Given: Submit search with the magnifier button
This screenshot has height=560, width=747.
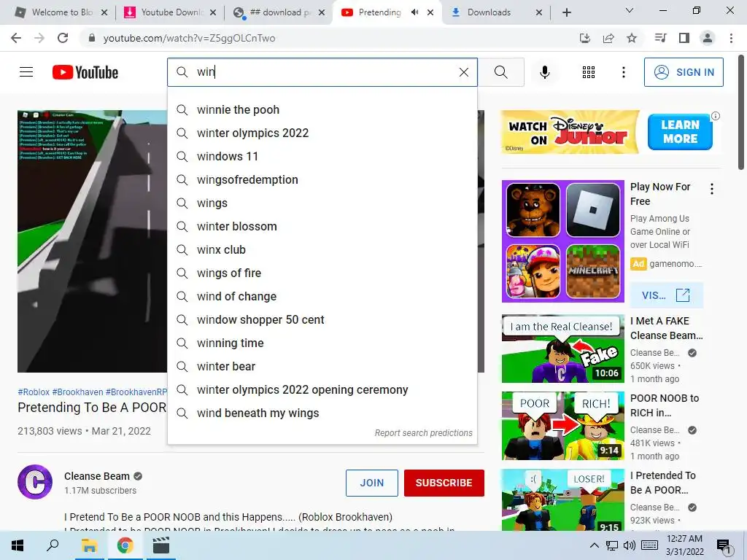Looking at the screenshot, I should pyautogui.click(x=500, y=72).
